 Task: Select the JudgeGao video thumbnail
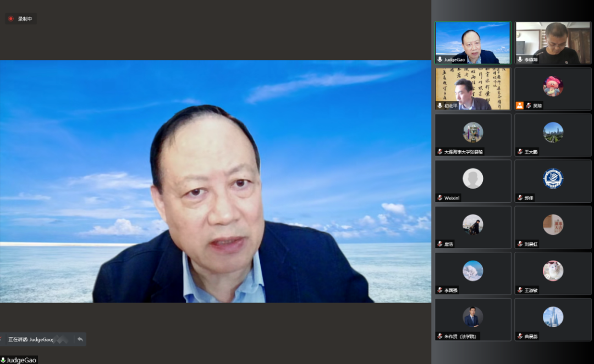(473, 41)
